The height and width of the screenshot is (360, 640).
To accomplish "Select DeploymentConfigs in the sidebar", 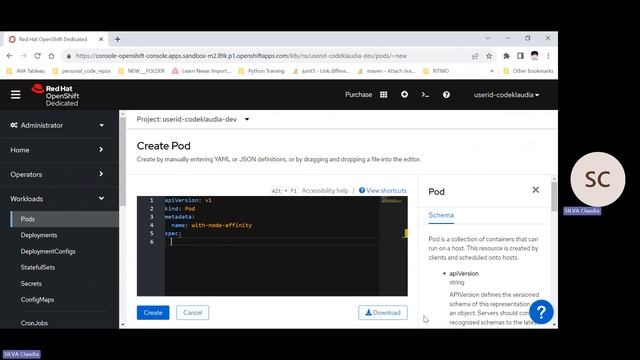I will (x=48, y=251).
